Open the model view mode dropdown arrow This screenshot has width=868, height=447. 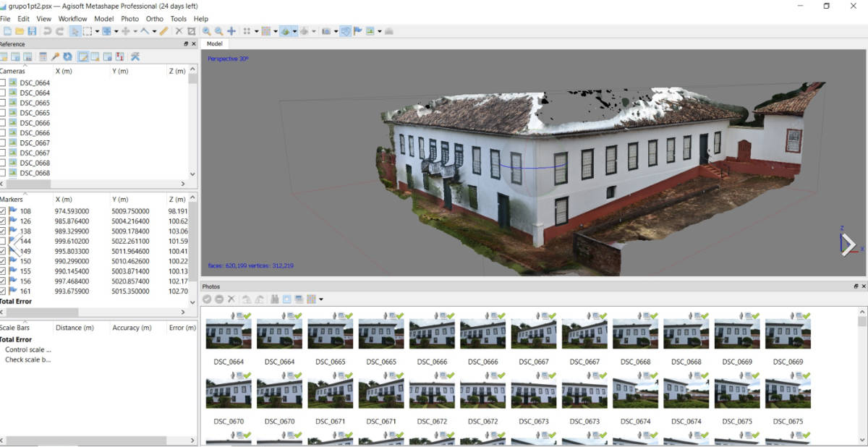click(x=294, y=32)
